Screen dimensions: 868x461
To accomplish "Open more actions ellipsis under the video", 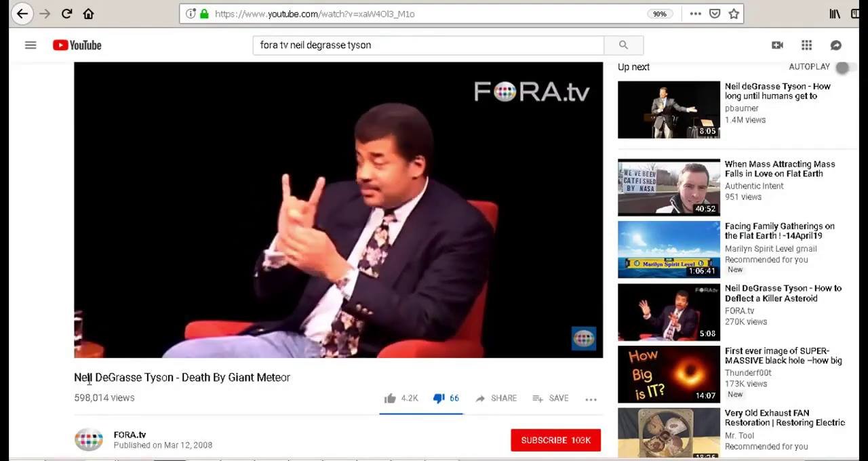I will click(x=591, y=399).
